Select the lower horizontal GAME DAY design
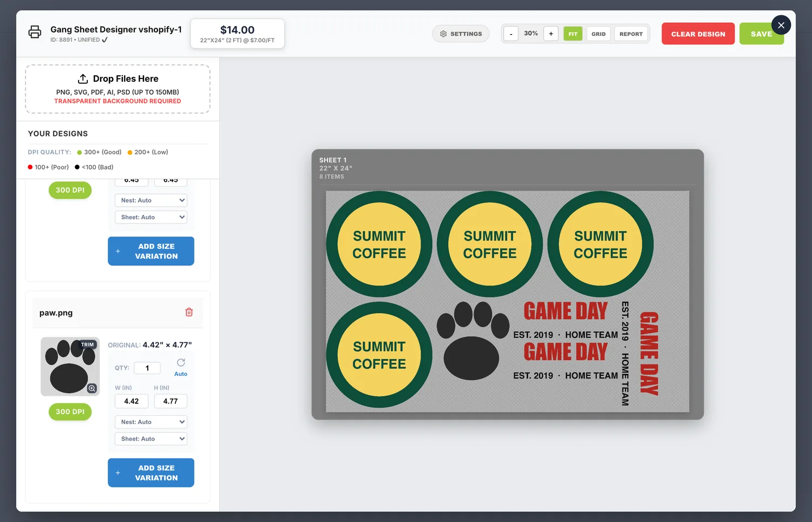This screenshot has width=812, height=522. pos(566,361)
